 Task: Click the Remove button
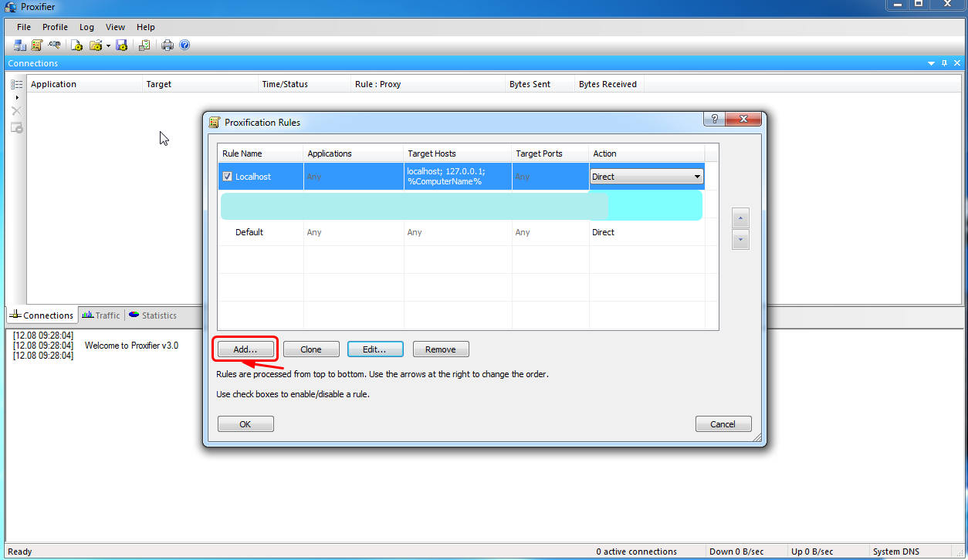pos(441,349)
